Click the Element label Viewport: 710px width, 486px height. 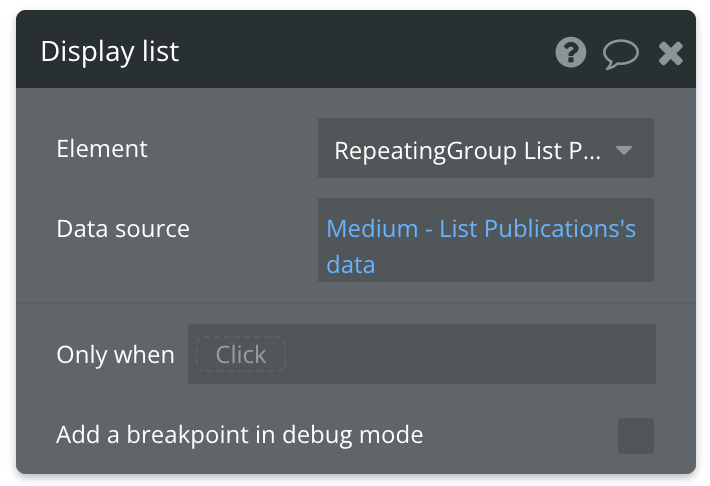point(102,149)
